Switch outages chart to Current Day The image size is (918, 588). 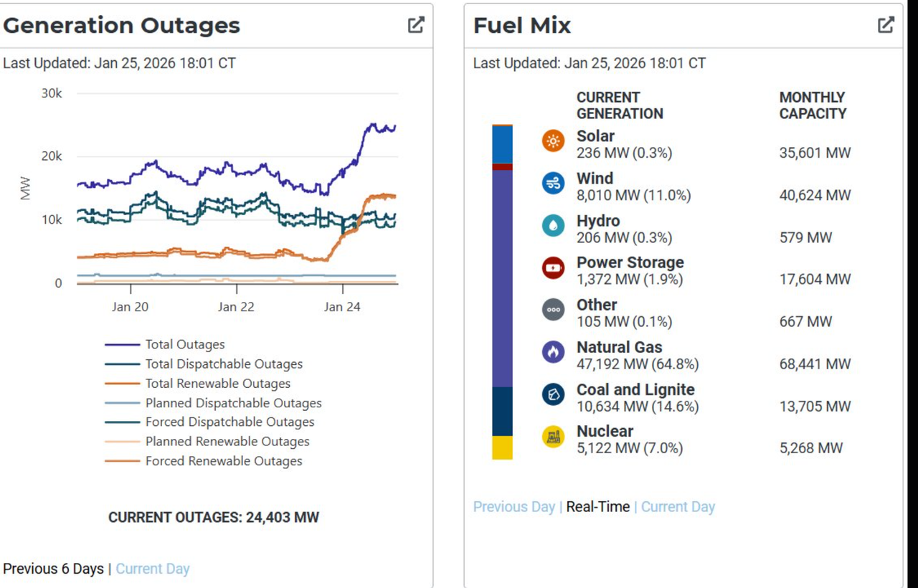coord(153,569)
